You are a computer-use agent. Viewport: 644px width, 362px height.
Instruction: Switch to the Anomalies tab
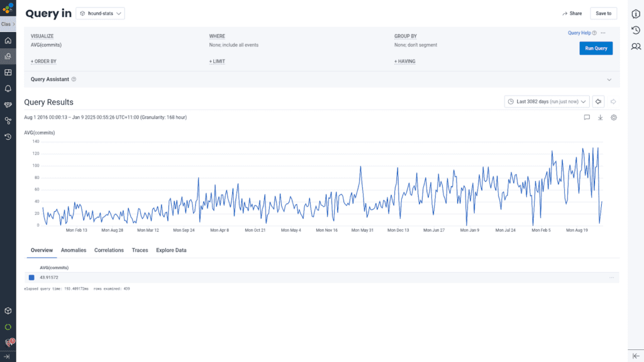74,250
